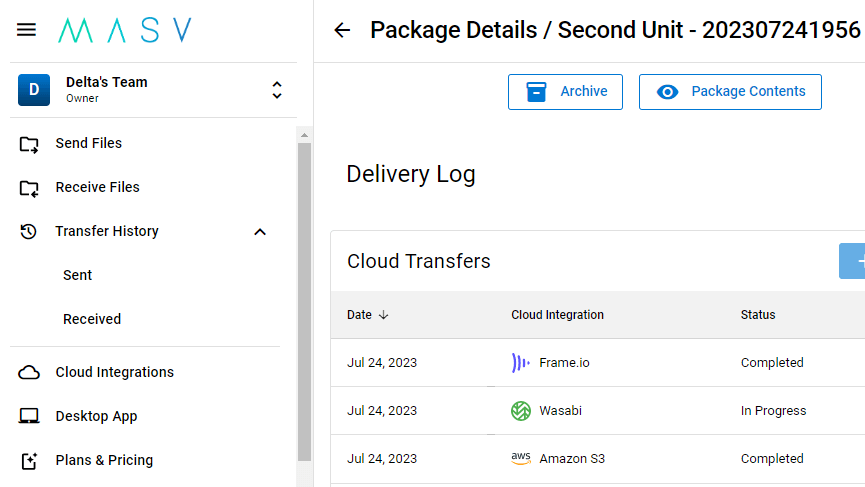Open the Sent transfers page
Image resolution: width=865 pixels, height=487 pixels.
(x=78, y=276)
